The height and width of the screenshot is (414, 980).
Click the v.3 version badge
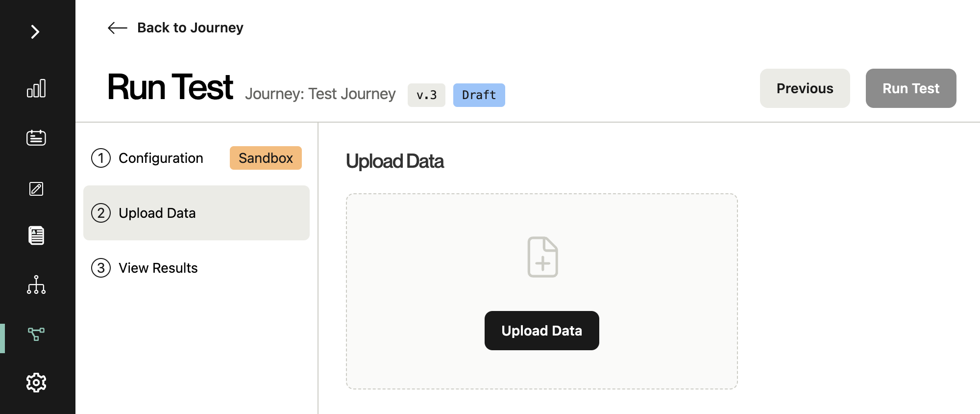[x=426, y=95]
